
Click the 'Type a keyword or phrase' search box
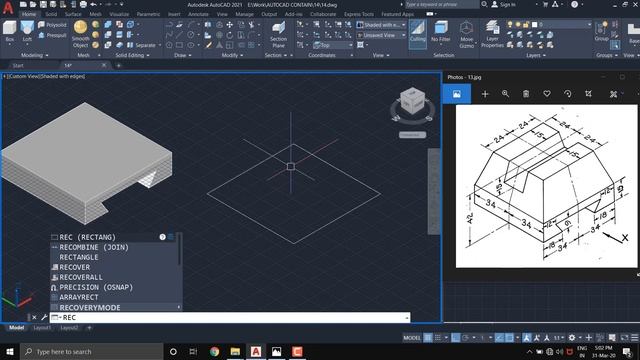click(441, 4)
